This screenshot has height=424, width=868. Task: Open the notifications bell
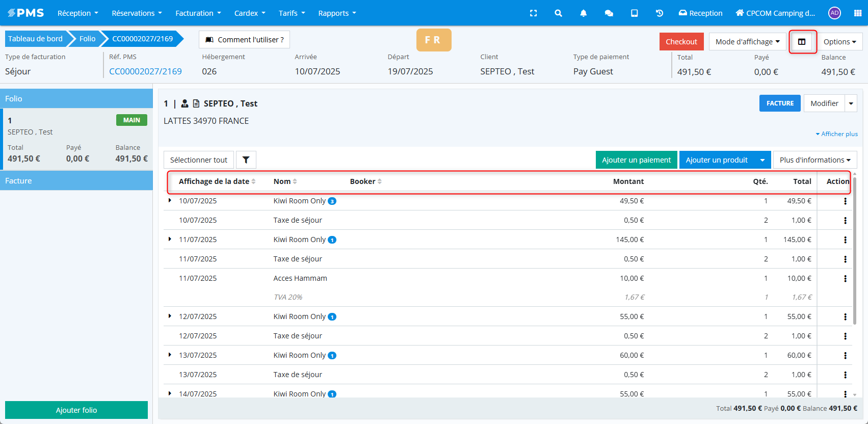click(x=583, y=13)
